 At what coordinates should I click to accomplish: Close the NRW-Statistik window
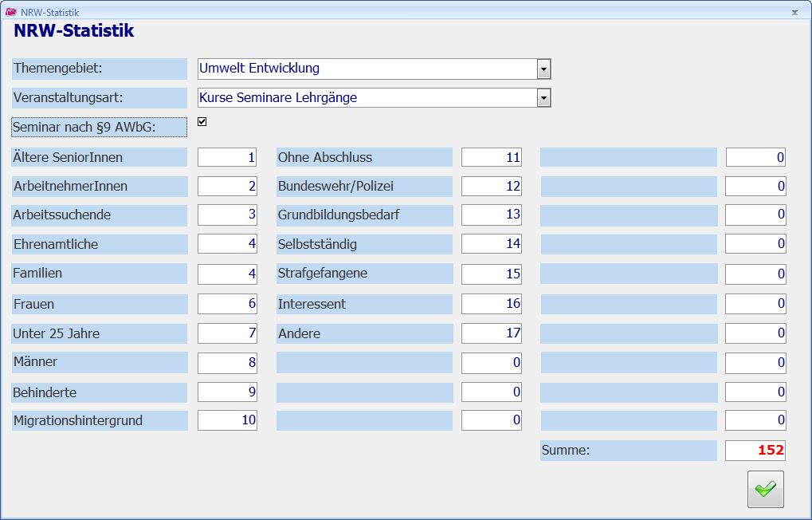[794, 13]
